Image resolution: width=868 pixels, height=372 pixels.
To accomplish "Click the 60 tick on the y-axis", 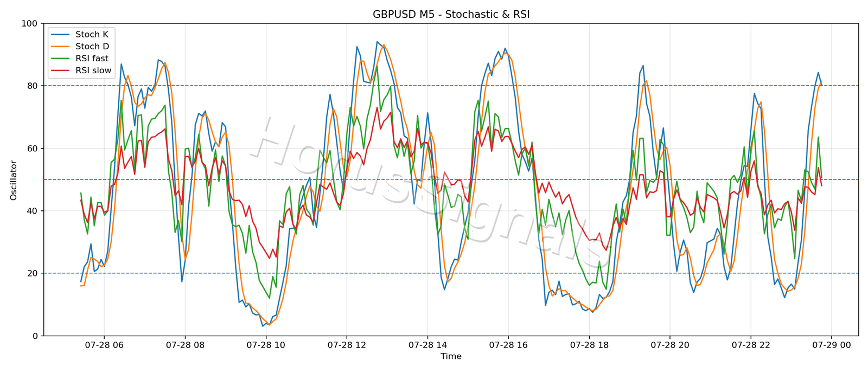I will [32, 149].
